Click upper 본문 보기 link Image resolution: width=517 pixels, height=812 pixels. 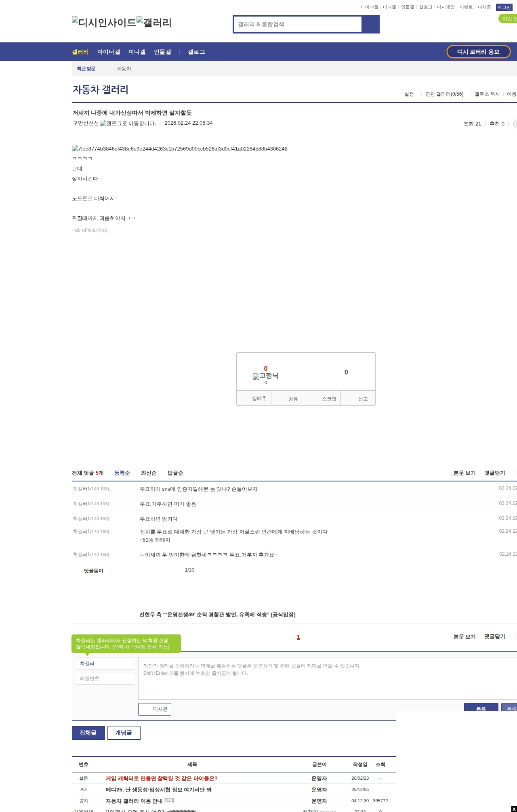tap(464, 473)
